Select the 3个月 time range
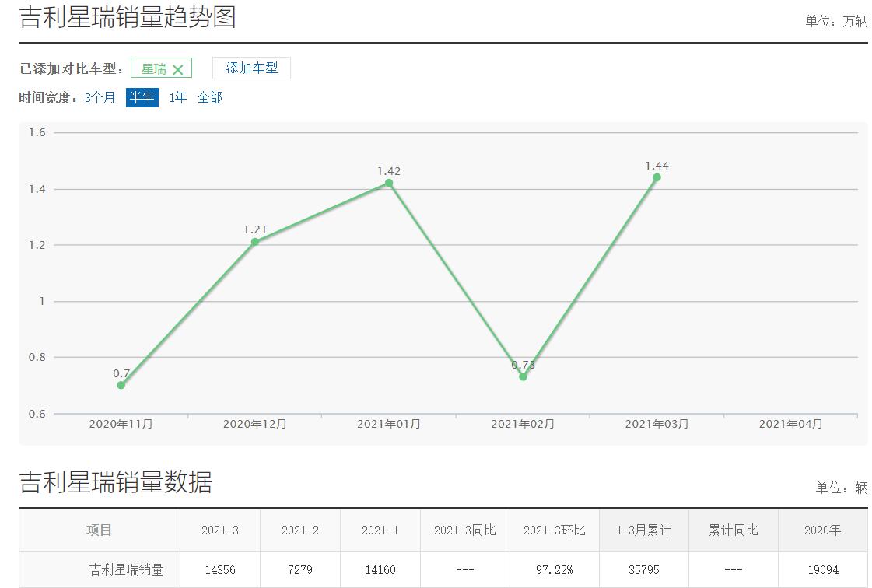Viewport: 872px width, 588px height. pyautogui.click(x=100, y=98)
